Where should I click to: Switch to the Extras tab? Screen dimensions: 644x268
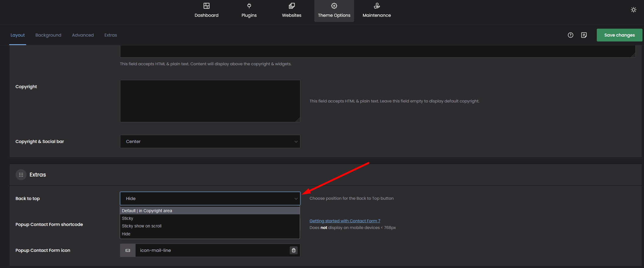pyautogui.click(x=111, y=35)
